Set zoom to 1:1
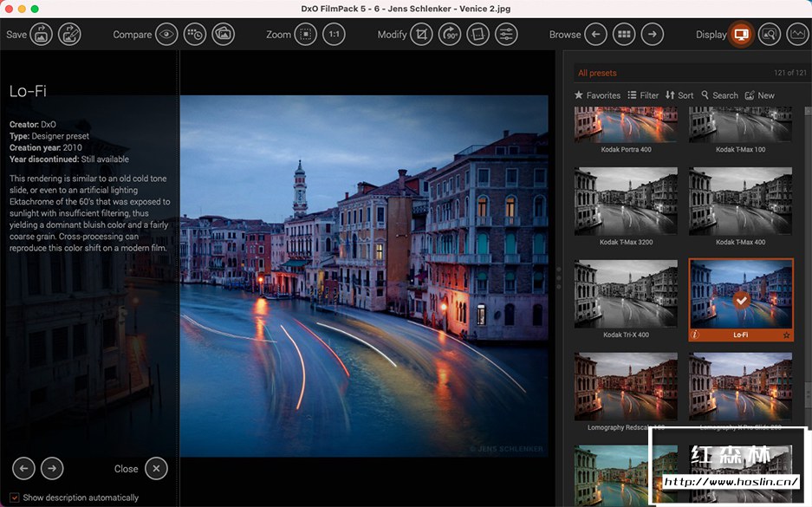 (x=334, y=35)
